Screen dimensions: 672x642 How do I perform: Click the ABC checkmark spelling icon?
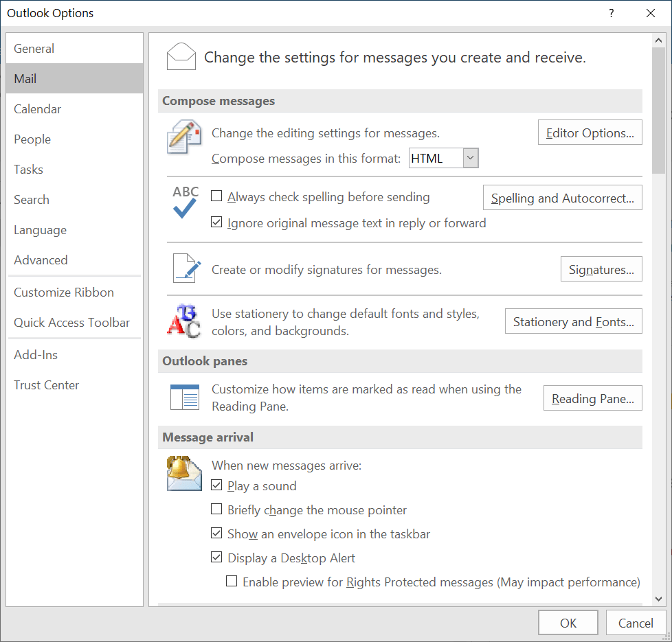pos(185,202)
